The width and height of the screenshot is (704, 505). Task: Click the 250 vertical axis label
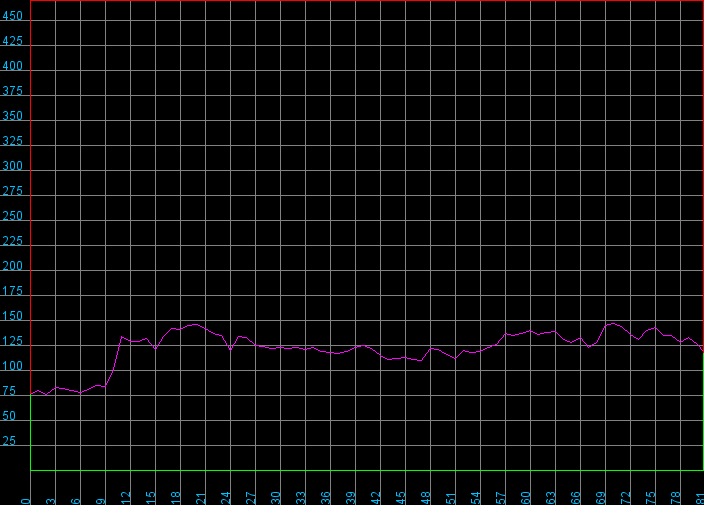tap(13, 216)
